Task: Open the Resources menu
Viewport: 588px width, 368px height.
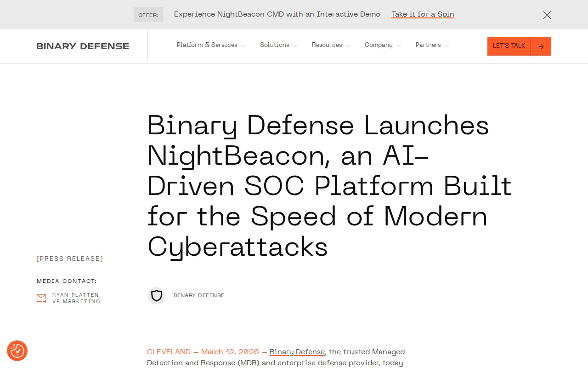Action: pyautogui.click(x=327, y=45)
